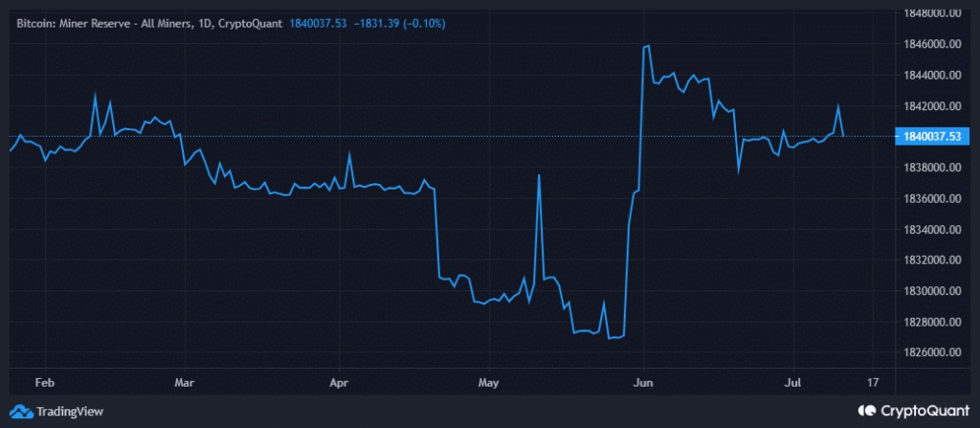Image resolution: width=980 pixels, height=428 pixels.
Task: Open the TradingView text link
Action: (71, 411)
